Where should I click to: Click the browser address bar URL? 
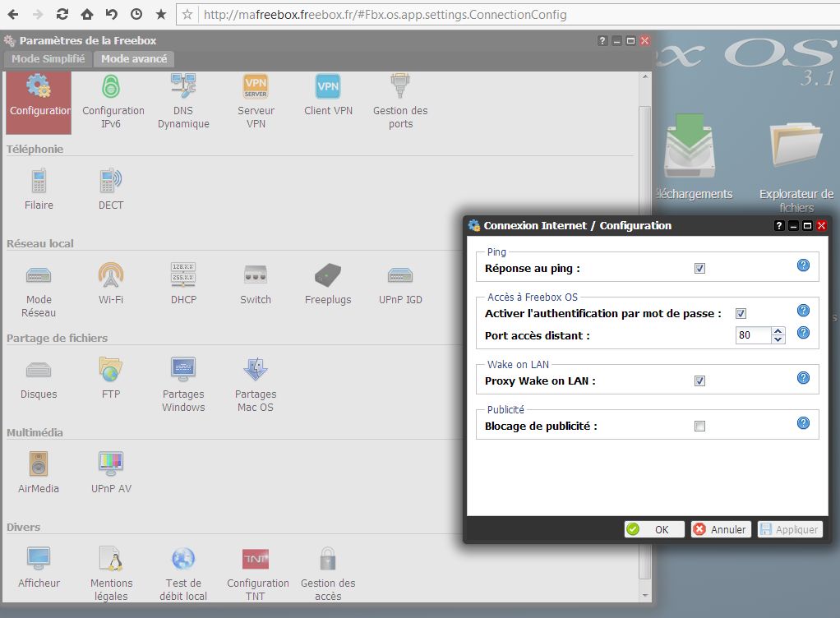pos(385,15)
